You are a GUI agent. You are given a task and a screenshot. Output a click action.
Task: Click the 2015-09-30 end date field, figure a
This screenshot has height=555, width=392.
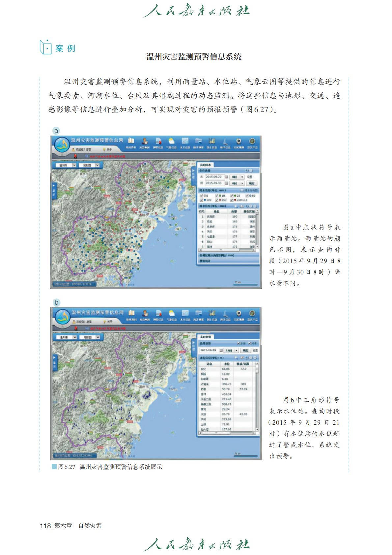click(x=214, y=183)
